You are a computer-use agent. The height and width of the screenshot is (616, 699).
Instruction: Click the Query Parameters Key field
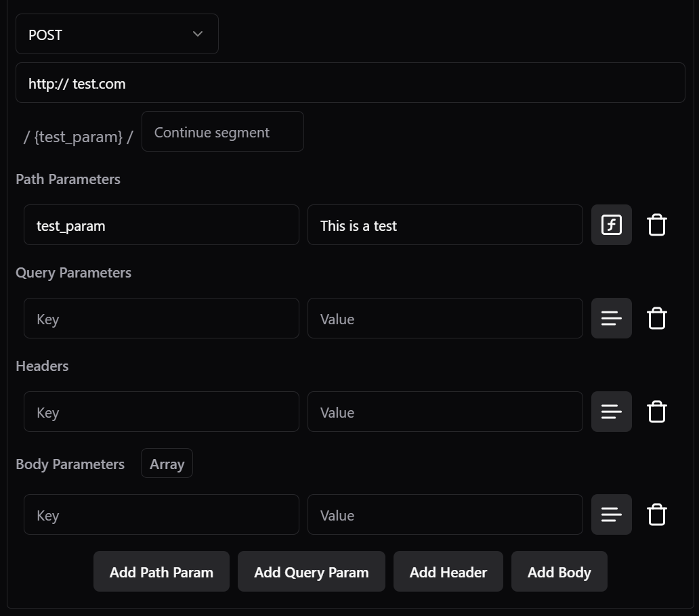[x=161, y=319]
